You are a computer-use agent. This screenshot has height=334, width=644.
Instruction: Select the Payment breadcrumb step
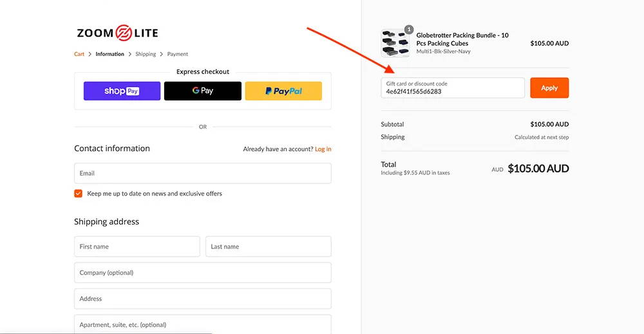pyautogui.click(x=178, y=54)
